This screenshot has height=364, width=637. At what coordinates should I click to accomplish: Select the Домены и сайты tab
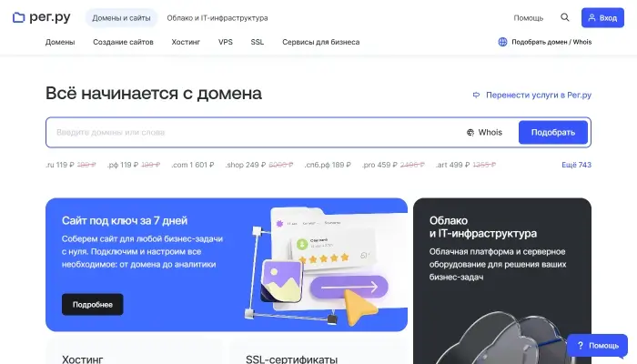(x=121, y=18)
